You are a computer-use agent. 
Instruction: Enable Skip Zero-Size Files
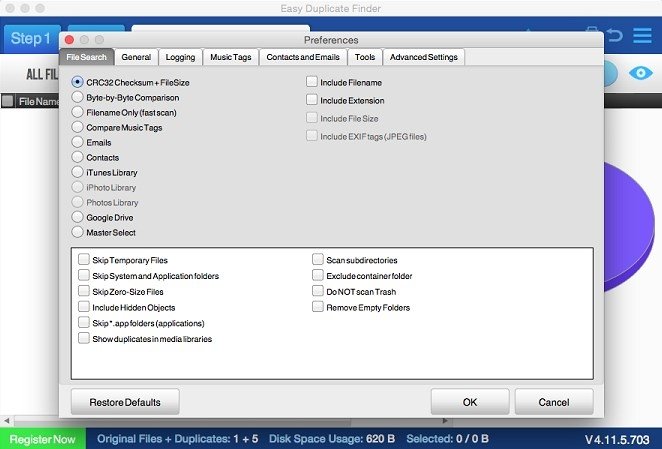(x=84, y=291)
